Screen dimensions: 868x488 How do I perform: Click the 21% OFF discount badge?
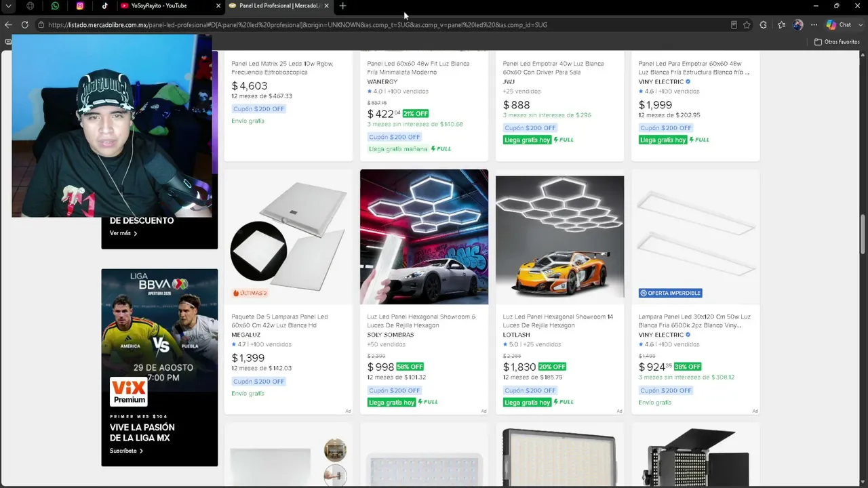pyautogui.click(x=416, y=114)
